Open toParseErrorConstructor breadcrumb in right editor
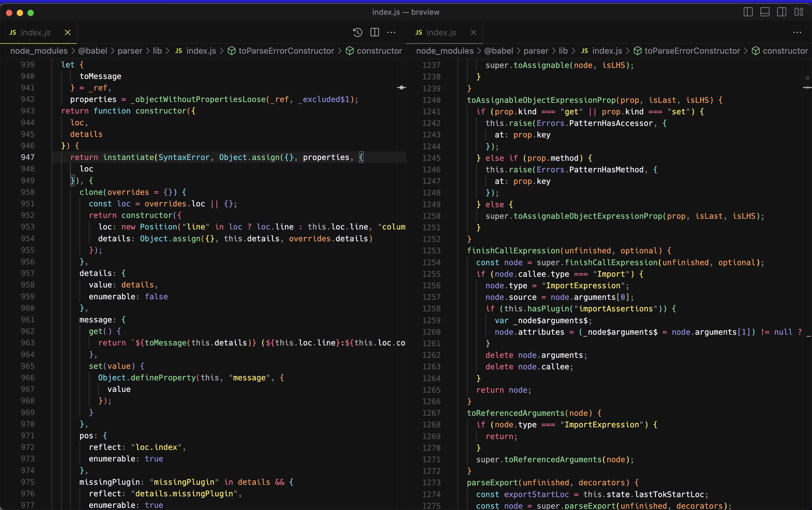Screen dimensions: 812x510 point(692,51)
